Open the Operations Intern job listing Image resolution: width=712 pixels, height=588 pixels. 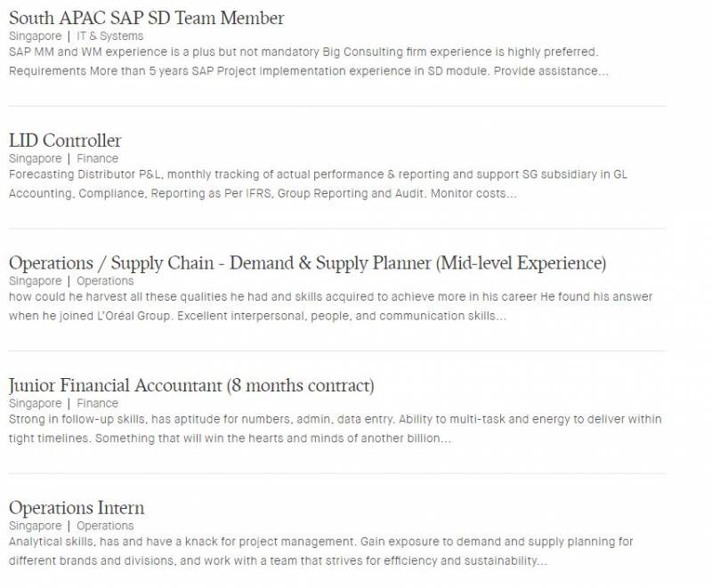77,508
